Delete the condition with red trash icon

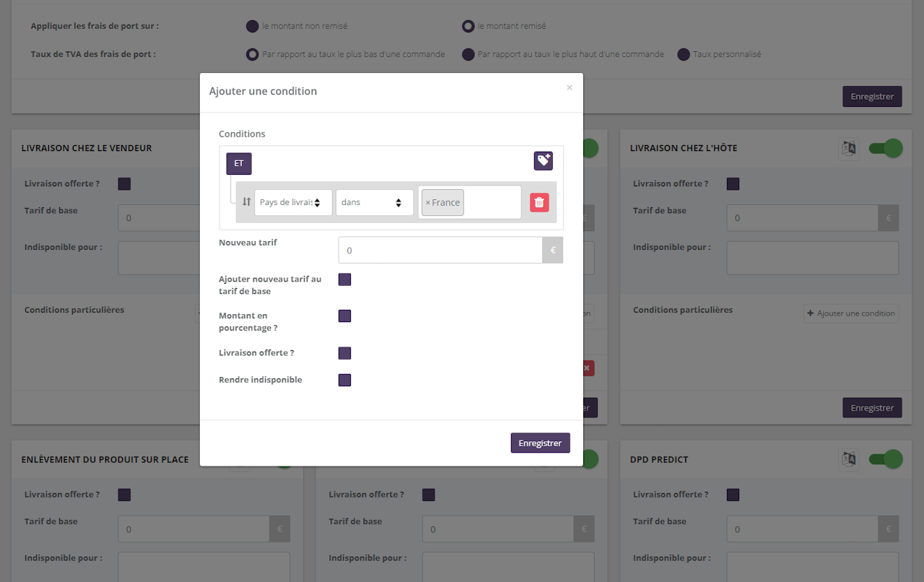point(539,202)
